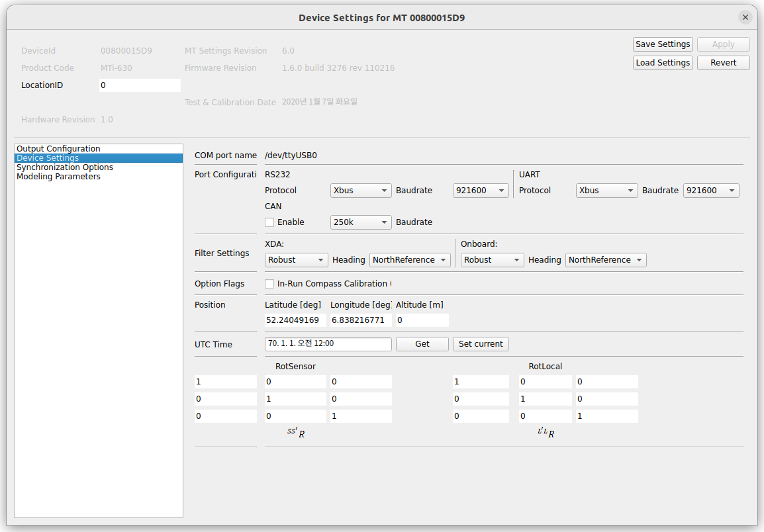Viewport: 764px width, 532px height.
Task: Close the Device Settings dialog
Action: (745, 18)
